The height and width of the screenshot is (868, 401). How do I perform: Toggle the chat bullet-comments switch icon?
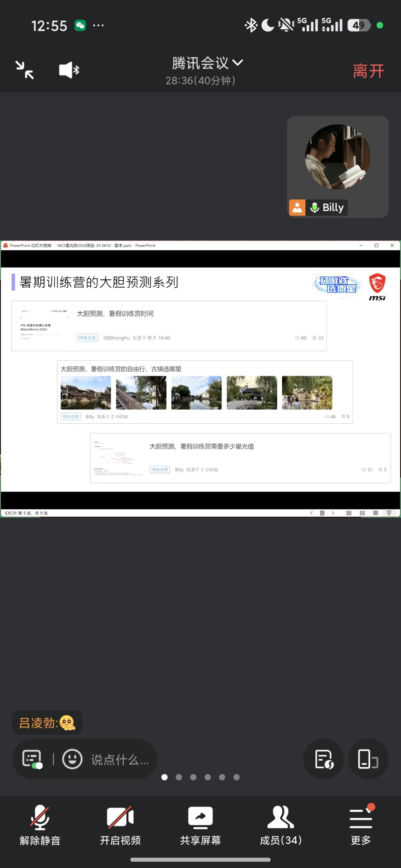(32, 759)
